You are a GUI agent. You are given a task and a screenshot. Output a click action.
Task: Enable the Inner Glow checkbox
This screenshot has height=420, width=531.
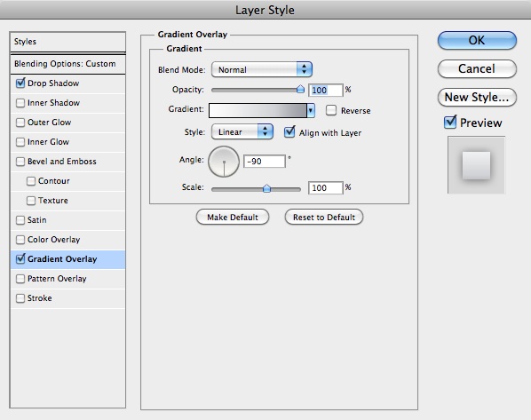click(x=20, y=142)
